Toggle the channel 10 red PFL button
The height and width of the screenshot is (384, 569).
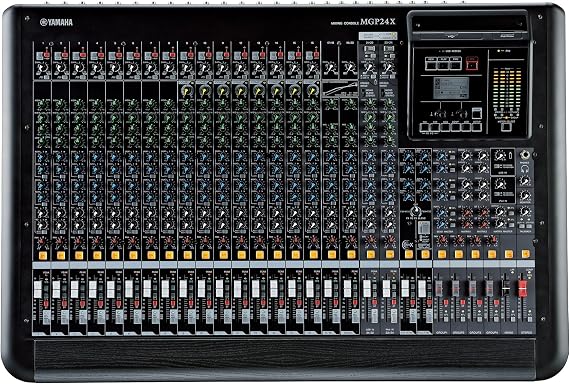tap(209, 304)
